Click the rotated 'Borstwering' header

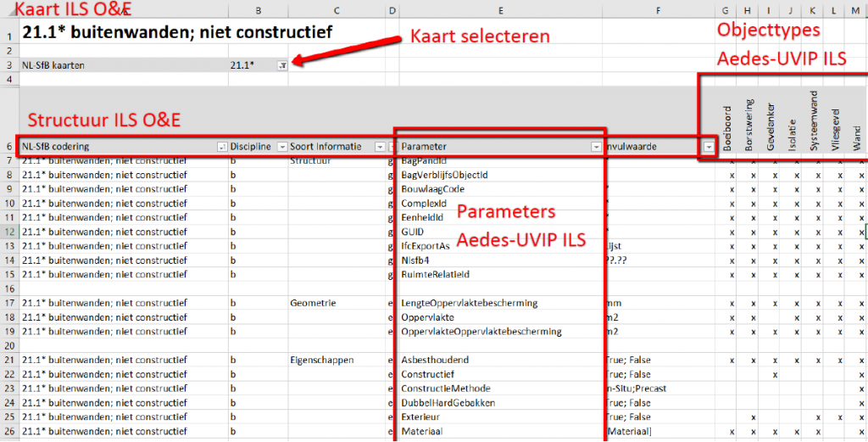pos(748,125)
